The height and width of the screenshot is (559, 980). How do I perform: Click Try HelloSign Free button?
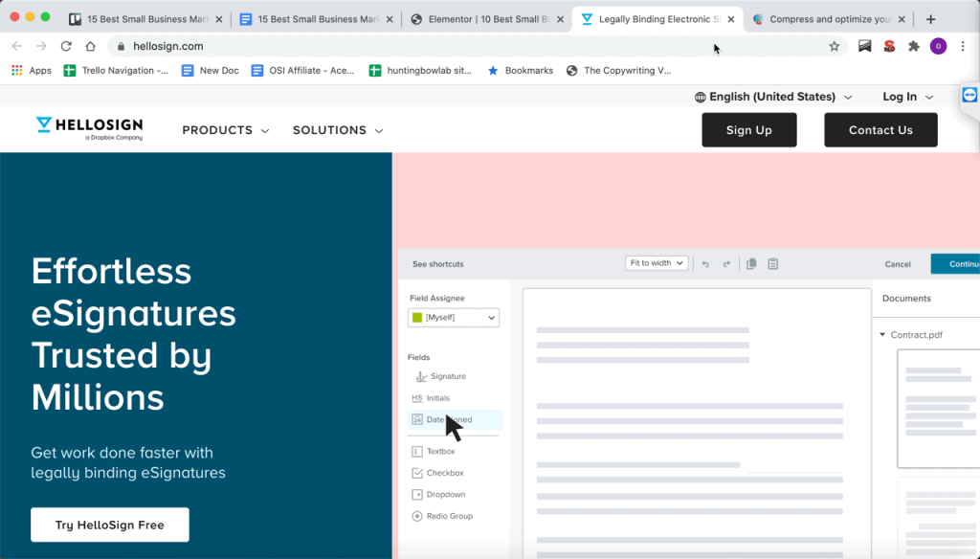pyautogui.click(x=110, y=525)
